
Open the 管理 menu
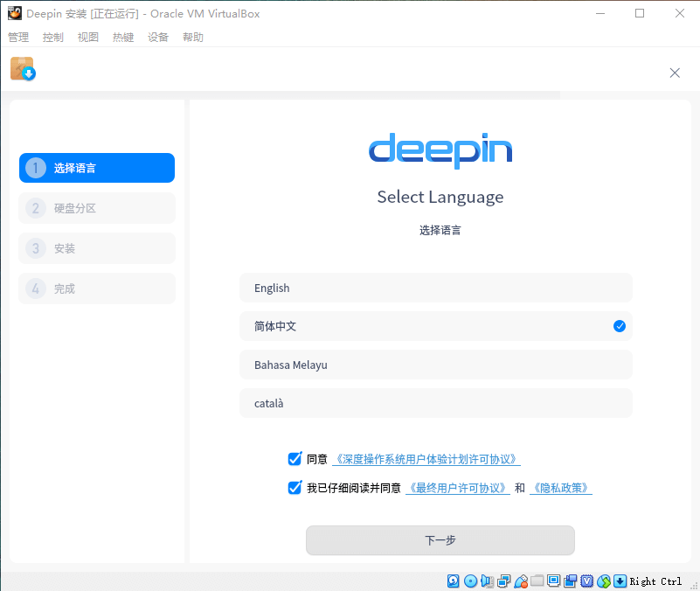(18, 37)
